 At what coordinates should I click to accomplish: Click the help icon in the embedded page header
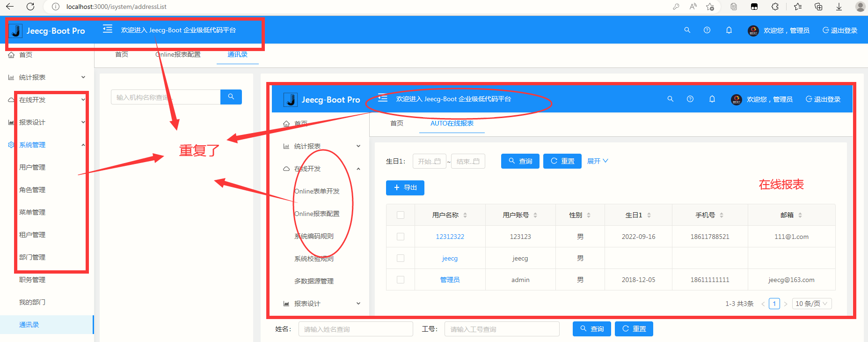[690, 99]
